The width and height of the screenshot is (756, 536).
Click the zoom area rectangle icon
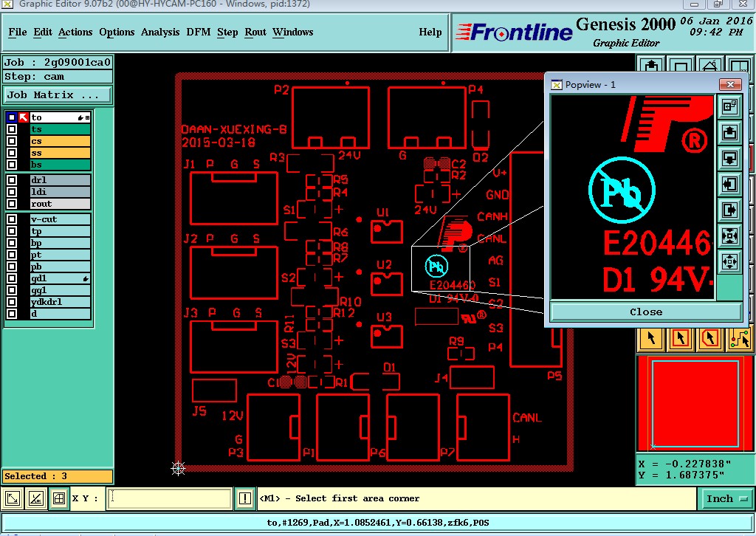681,64
